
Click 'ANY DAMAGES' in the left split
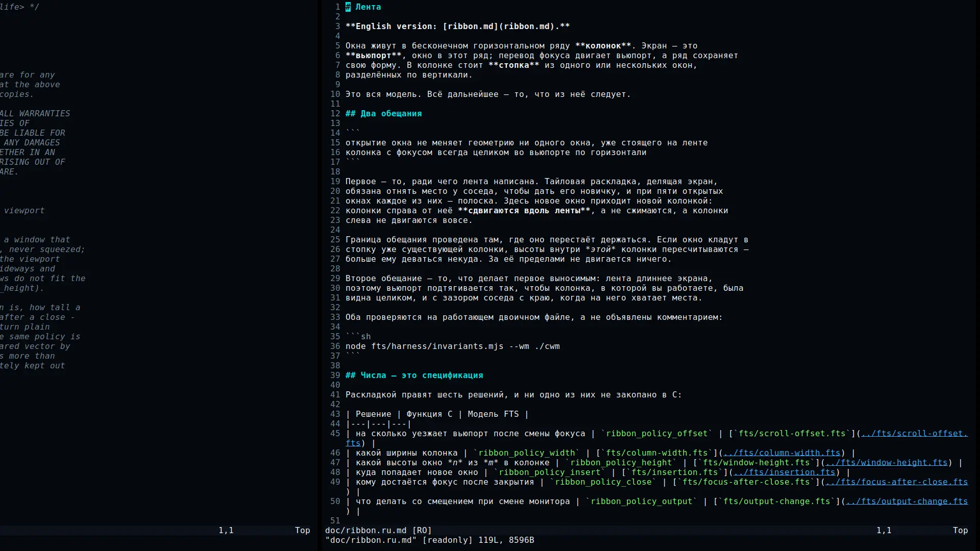(32, 143)
